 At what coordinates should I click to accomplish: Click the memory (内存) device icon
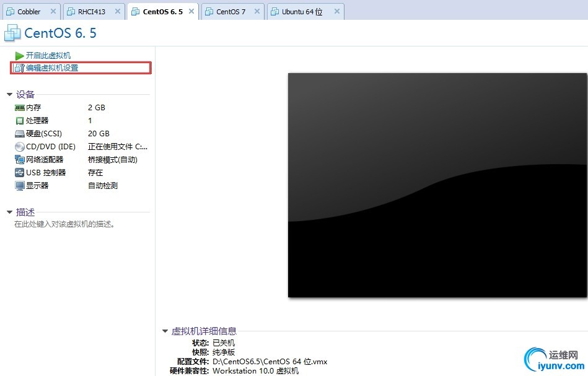(x=19, y=108)
